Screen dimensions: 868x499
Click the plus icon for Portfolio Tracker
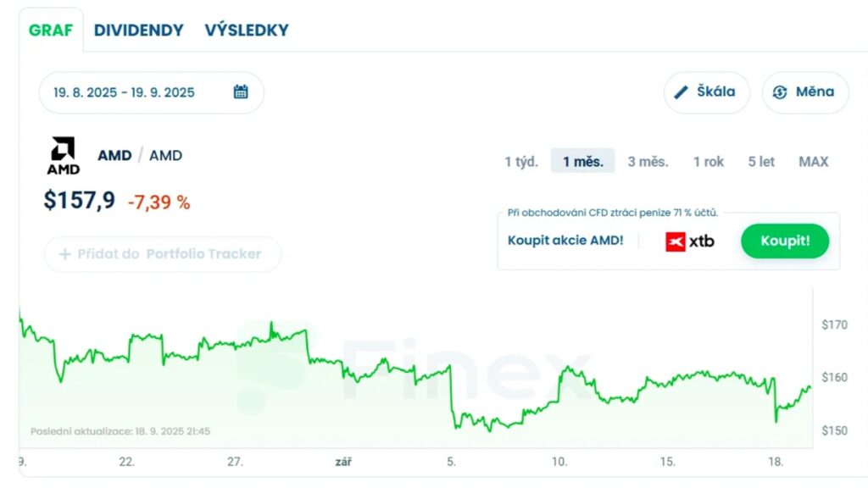point(65,254)
